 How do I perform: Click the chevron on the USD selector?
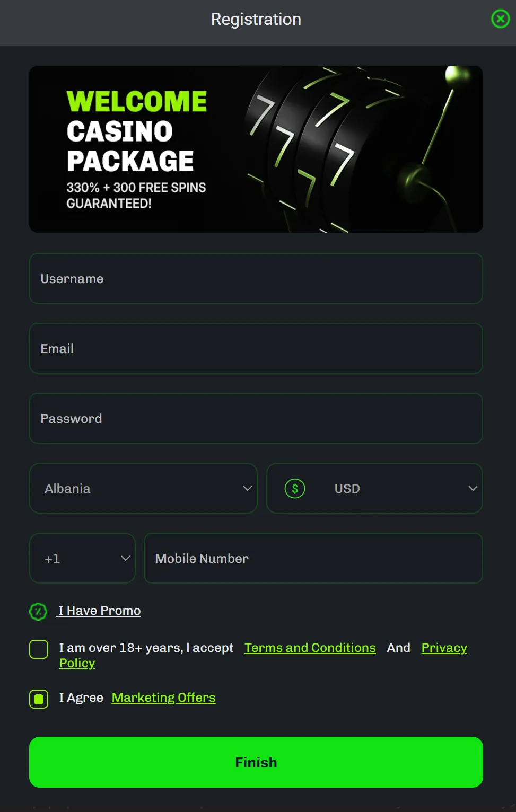click(473, 488)
